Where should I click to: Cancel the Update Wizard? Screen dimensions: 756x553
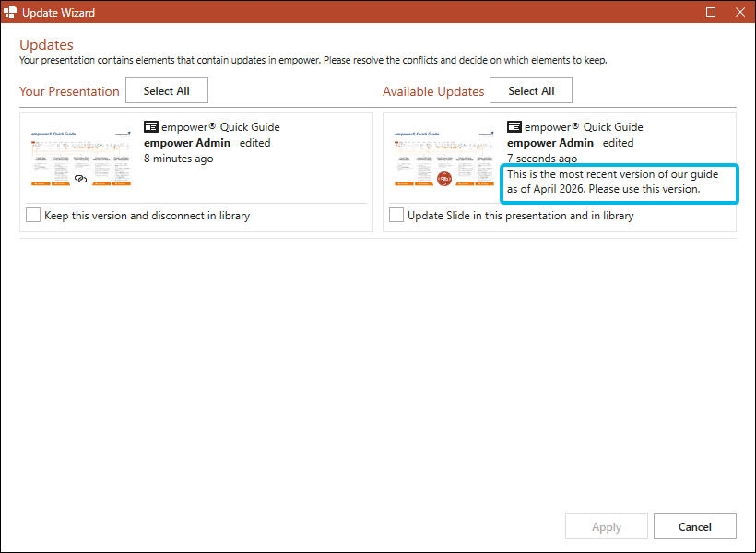695,526
